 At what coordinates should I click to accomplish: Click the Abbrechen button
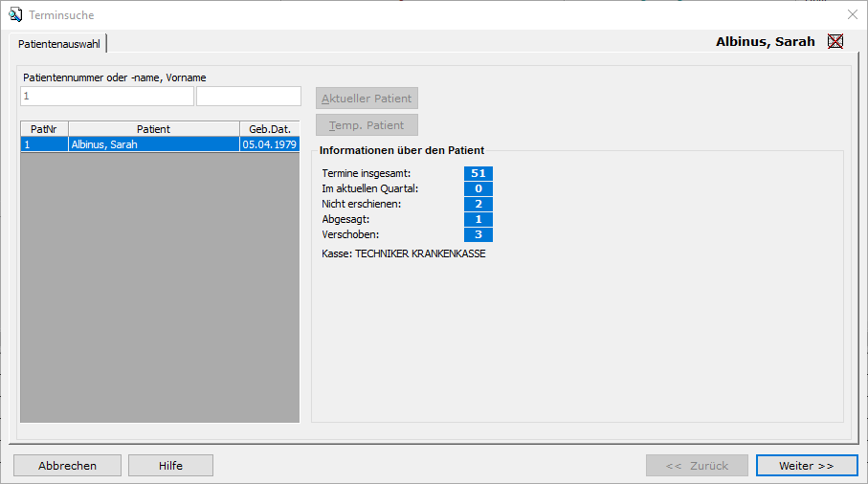pos(68,466)
